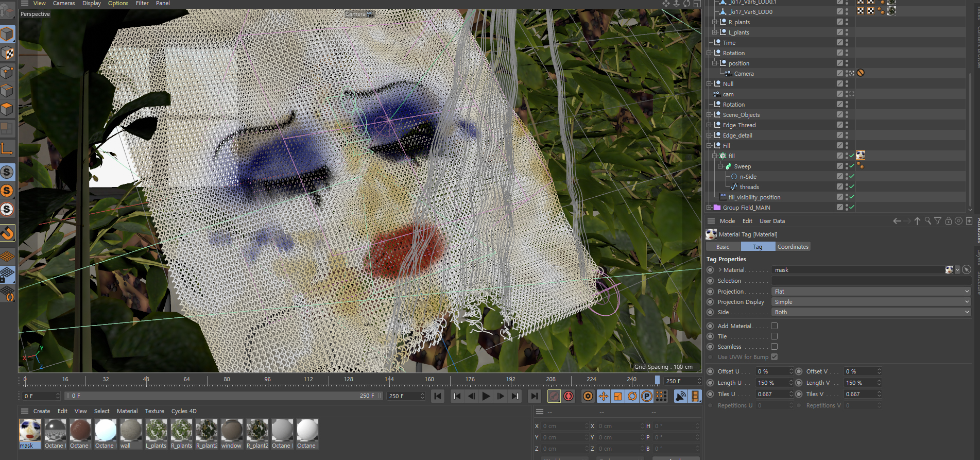Viewport: 980px width, 460px height.
Task: Open the Cameras menu in viewport
Action: point(64,4)
